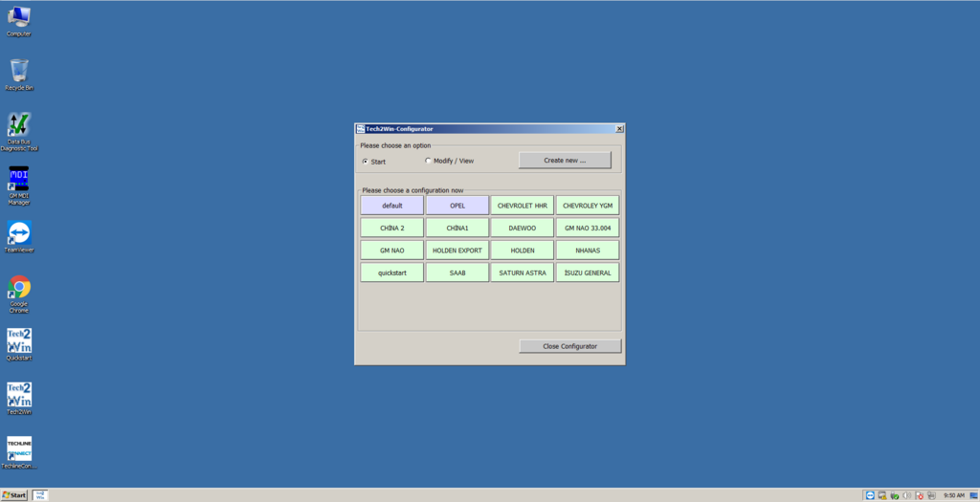The image size is (980, 502).
Task: Open the Data Bus Diagnostic Tool icon
Action: click(19, 126)
